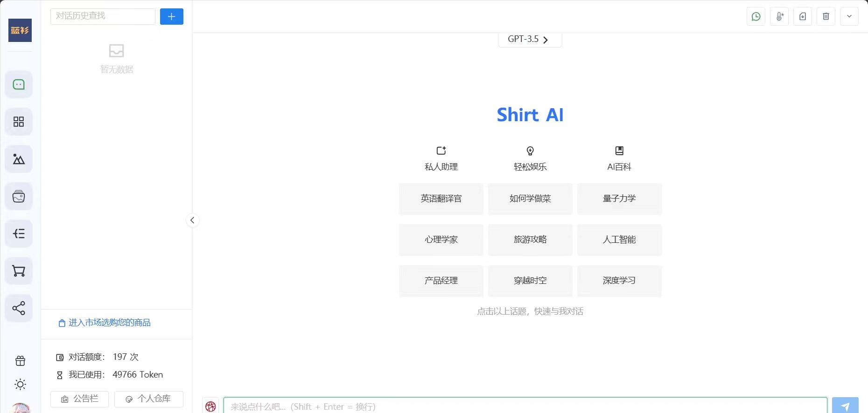Screen dimensions: 868x413
Task: Choose the 英语翻译官 topic
Action: (441, 199)
